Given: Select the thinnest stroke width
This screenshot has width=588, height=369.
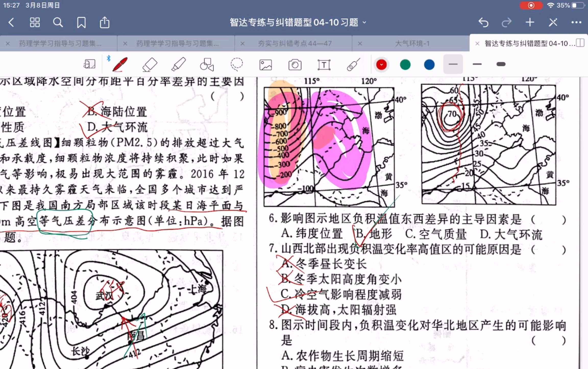Looking at the screenshot, I should click(453, 64).
